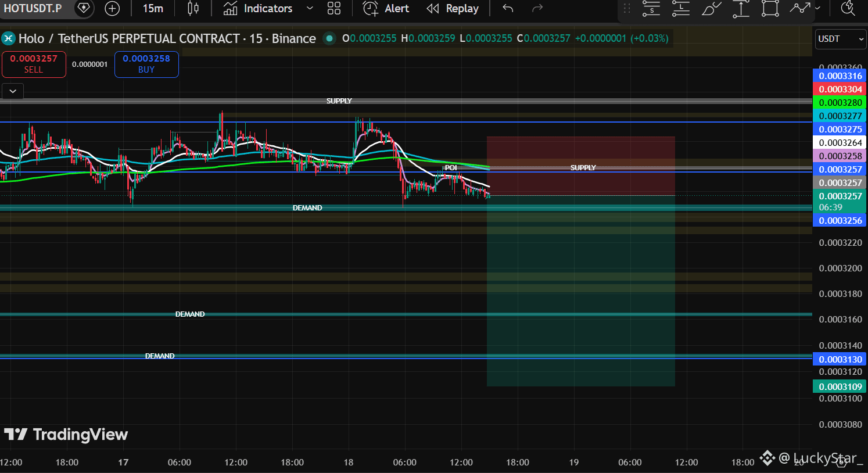The height and width of the screenshot is (473, 868).
Task: Click the 0.0003200 price scale value
Action: click(840, 268)
